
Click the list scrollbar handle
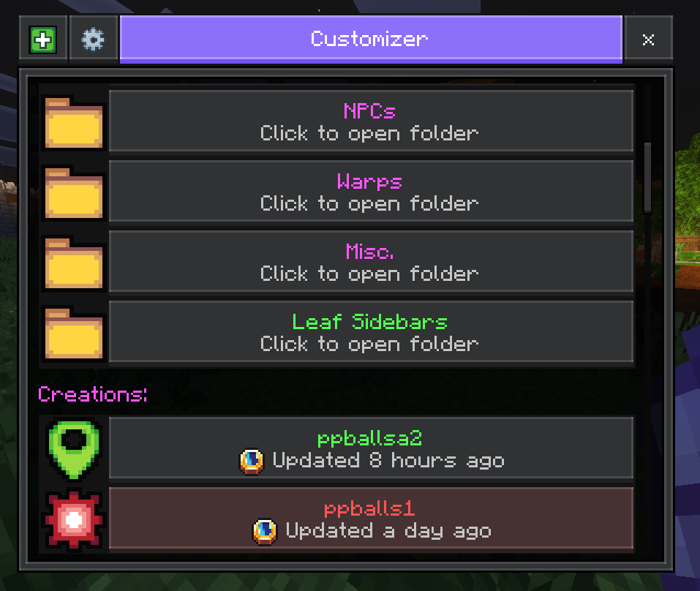(x=647, y=178)
